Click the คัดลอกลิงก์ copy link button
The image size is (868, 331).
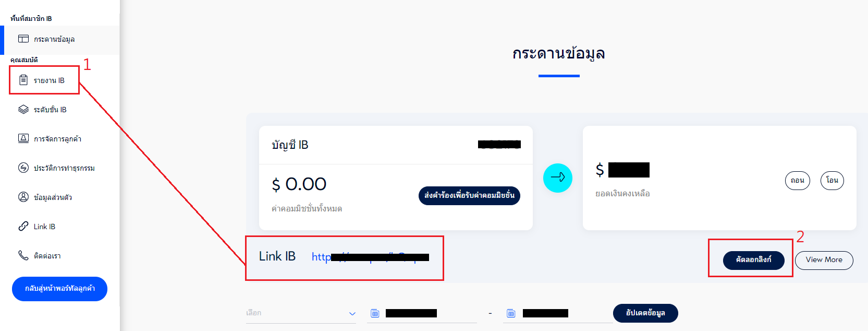pyautogui.click(x=753, y=260)
